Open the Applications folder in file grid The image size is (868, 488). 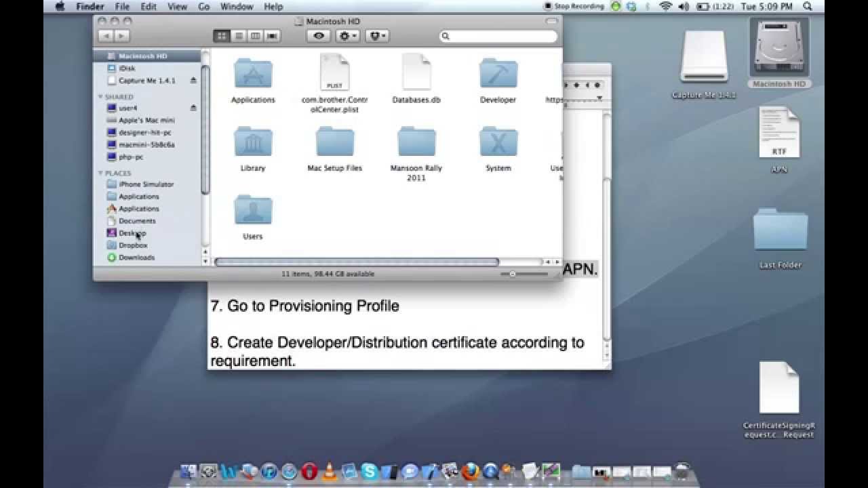click(x=253, y=79)
